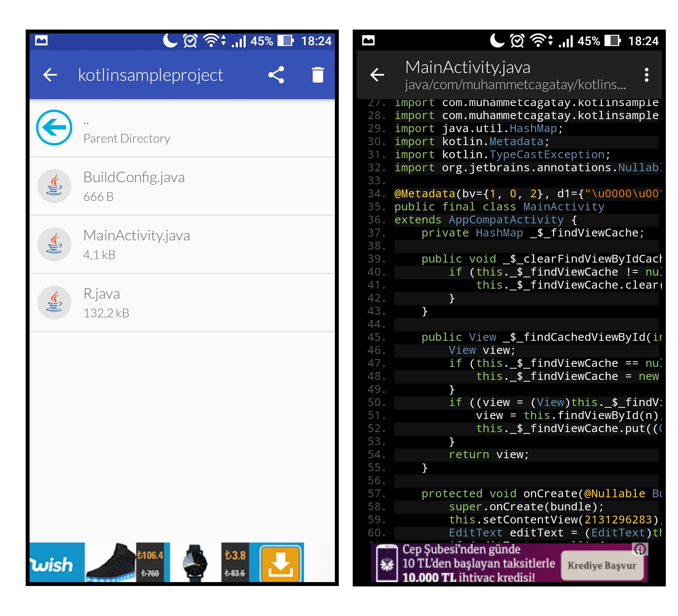
Task: Tap the file path under MainActivity.java title
Action: (514, 85)
